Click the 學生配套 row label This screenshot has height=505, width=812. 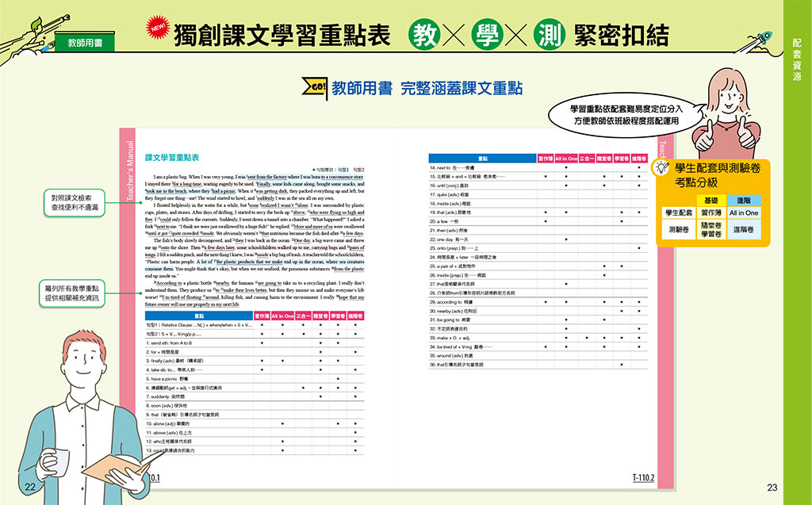tap(679, 213)
